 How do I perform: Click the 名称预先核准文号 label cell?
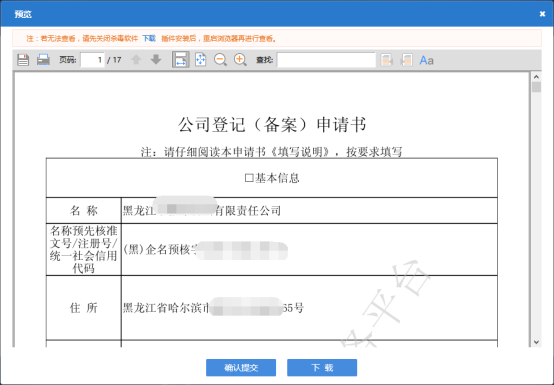(x=84, y=250)
